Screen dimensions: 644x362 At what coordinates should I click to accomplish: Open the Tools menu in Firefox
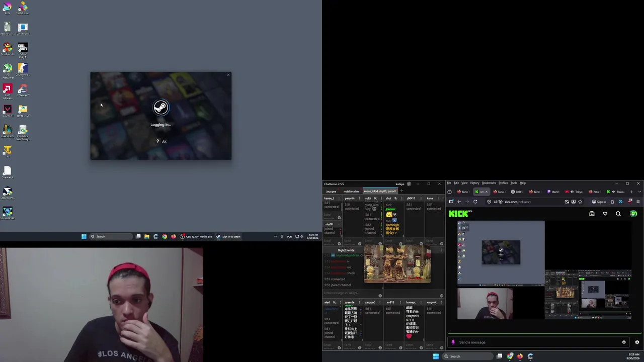tap(514, 183)
